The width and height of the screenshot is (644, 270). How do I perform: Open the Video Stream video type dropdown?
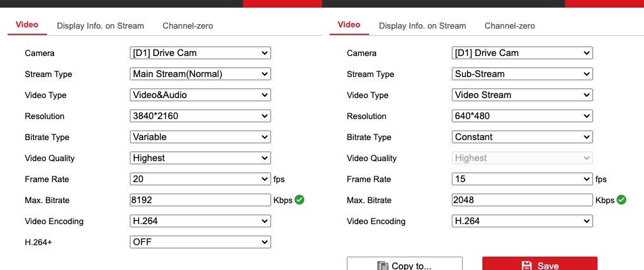(x=522, y=95)
